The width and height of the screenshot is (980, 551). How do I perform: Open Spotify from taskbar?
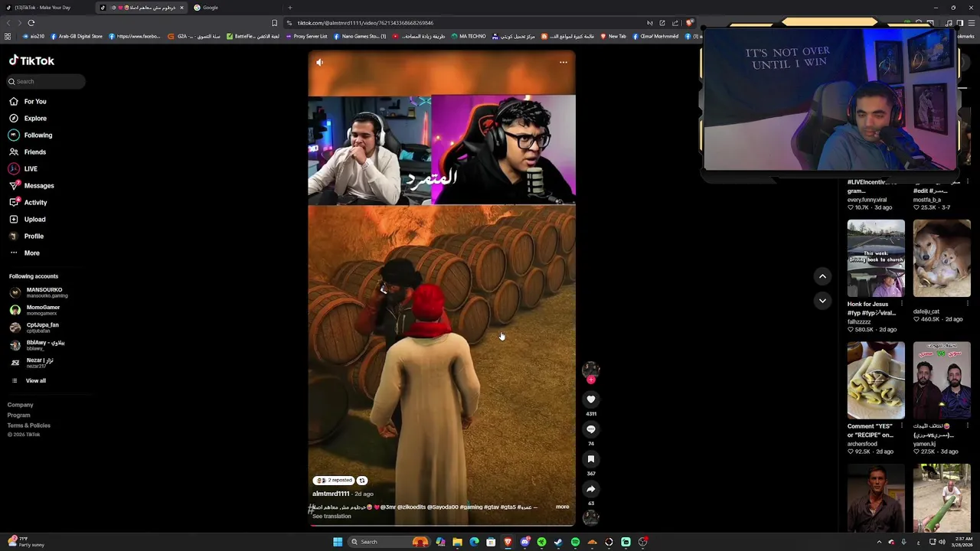575,542
